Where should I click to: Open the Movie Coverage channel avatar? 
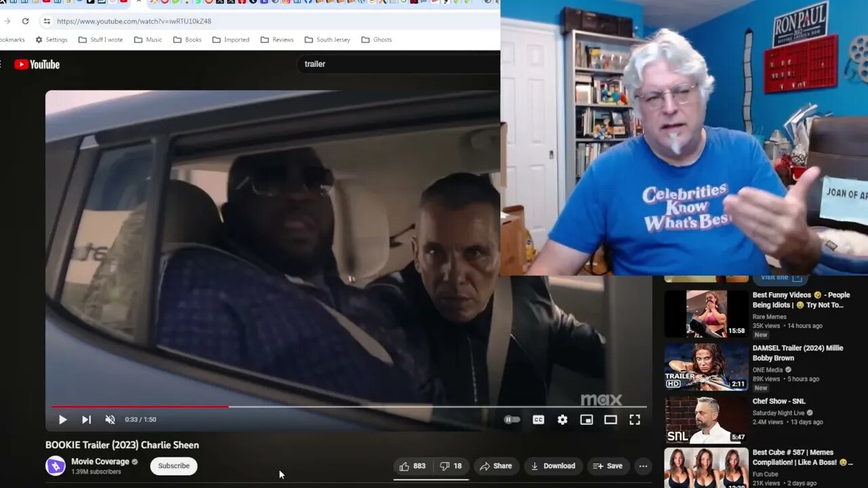(x=56, y=466)
